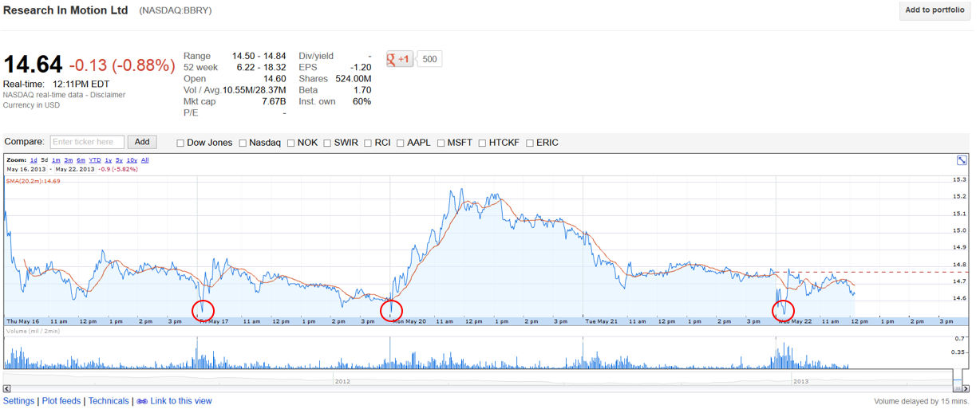Check the Nasdaq comparison box
Screen dimensions: 980x413
(x=243, y=144)
